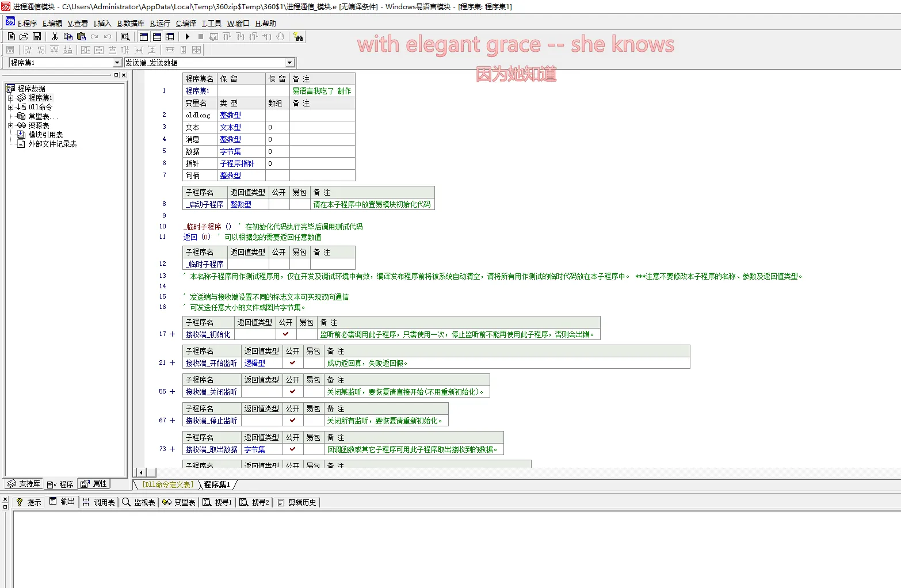Click the Cut scissors icon

(55, 36)
